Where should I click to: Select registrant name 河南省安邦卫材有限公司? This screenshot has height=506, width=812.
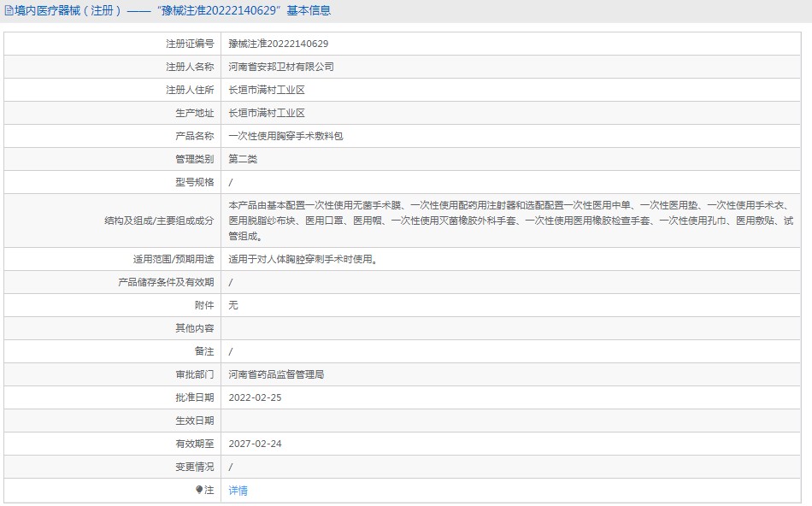point(280,67)
